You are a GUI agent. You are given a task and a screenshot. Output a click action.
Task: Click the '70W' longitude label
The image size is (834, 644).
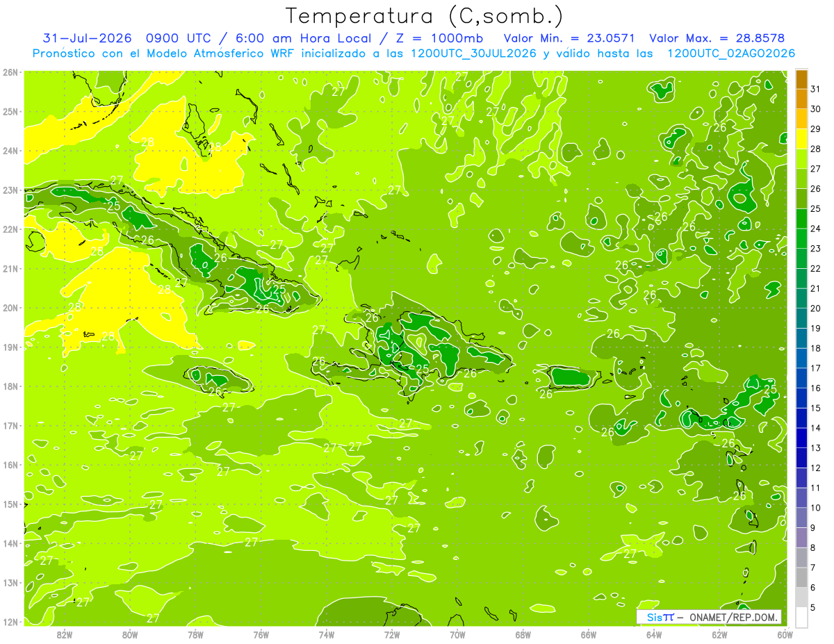(x=457, y=634)
